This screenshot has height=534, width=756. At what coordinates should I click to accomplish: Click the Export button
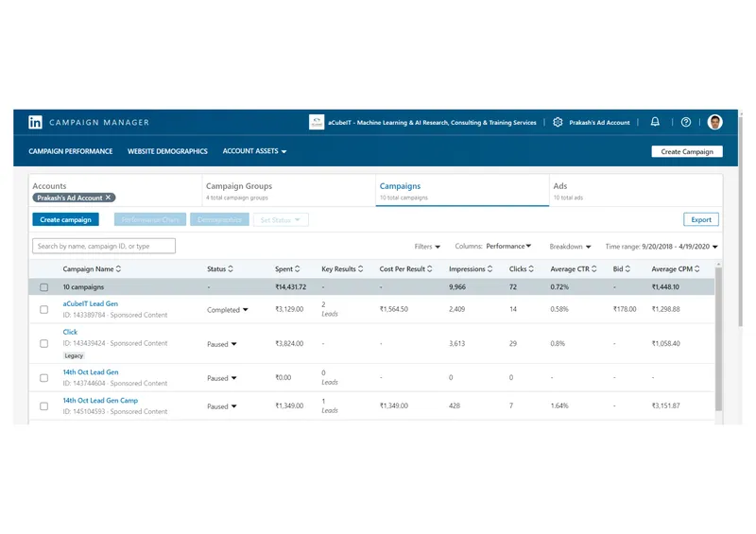tap(701, 219)
